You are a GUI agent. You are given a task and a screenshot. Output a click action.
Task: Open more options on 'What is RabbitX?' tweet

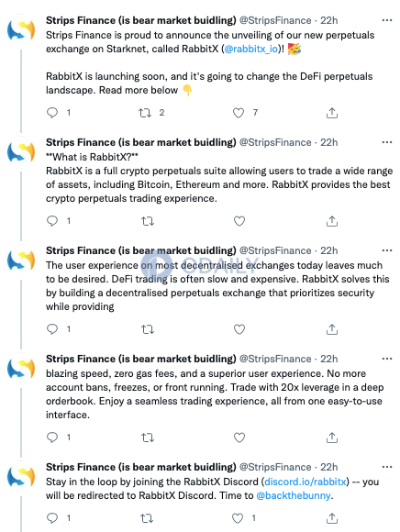(x=387, y=142)
